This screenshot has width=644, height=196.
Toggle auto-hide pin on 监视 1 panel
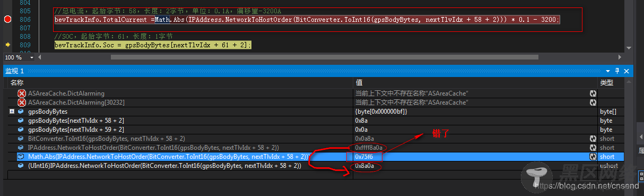coord(617,71)
